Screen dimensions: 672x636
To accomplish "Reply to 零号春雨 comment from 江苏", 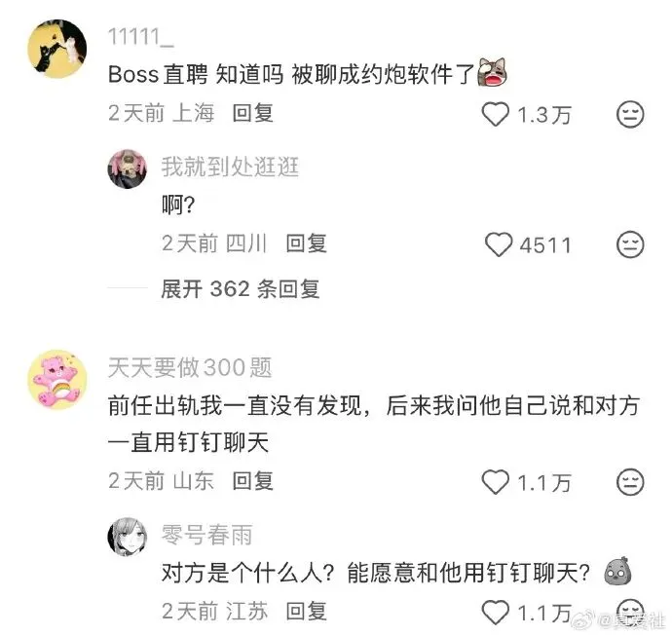I will [x=307, y=611].
